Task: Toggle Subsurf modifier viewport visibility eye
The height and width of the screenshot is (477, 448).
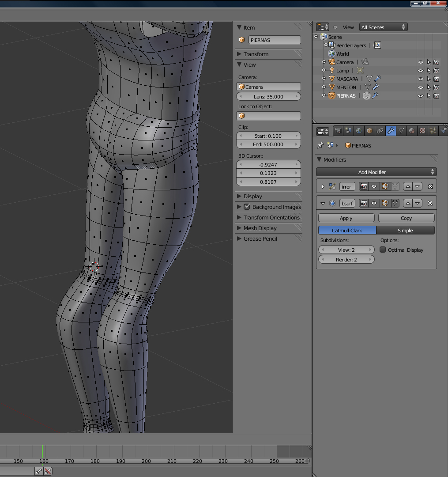Action: (374, 203)
